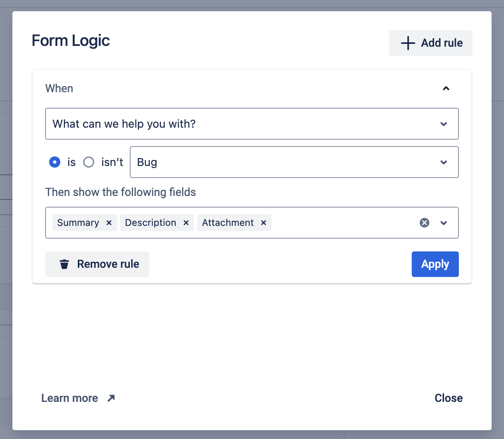Click the external link arrow icon

tap(111, 398)
